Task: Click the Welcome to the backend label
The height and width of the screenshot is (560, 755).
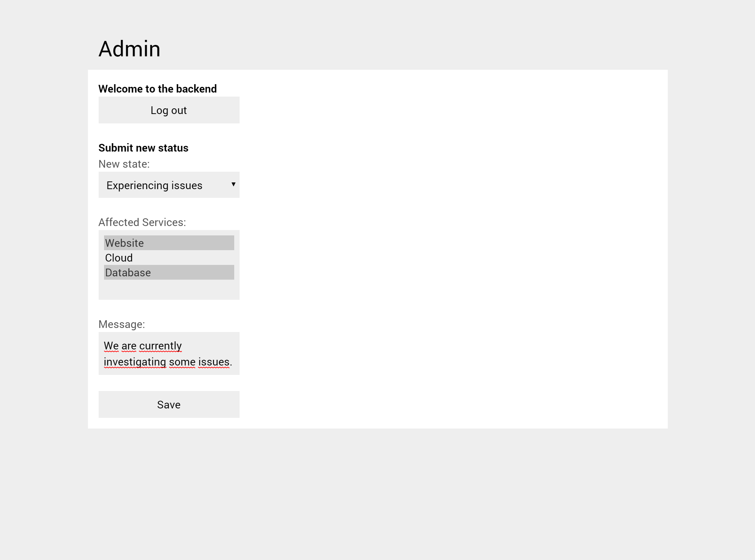Action: tap(157, 89)
